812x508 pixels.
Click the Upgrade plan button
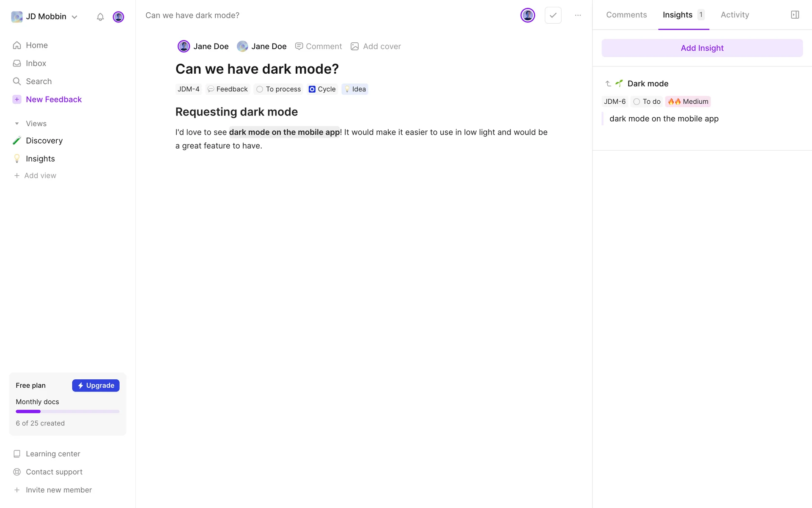click(x=96, y=385)
